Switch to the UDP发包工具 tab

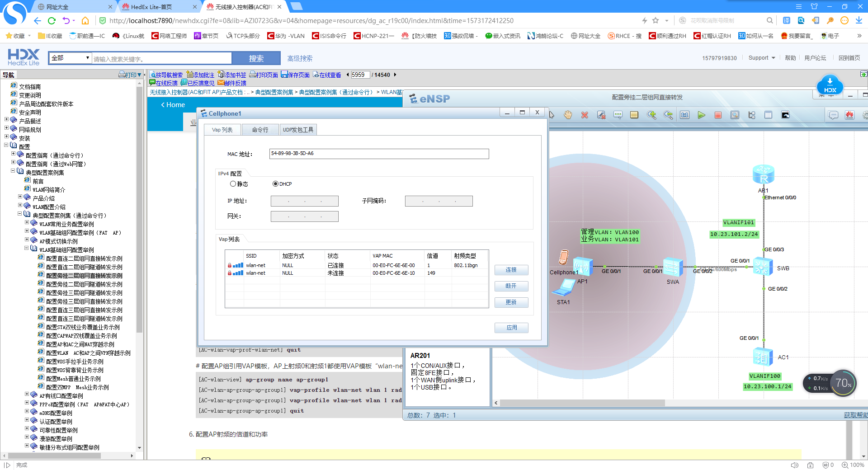[298, 130]
